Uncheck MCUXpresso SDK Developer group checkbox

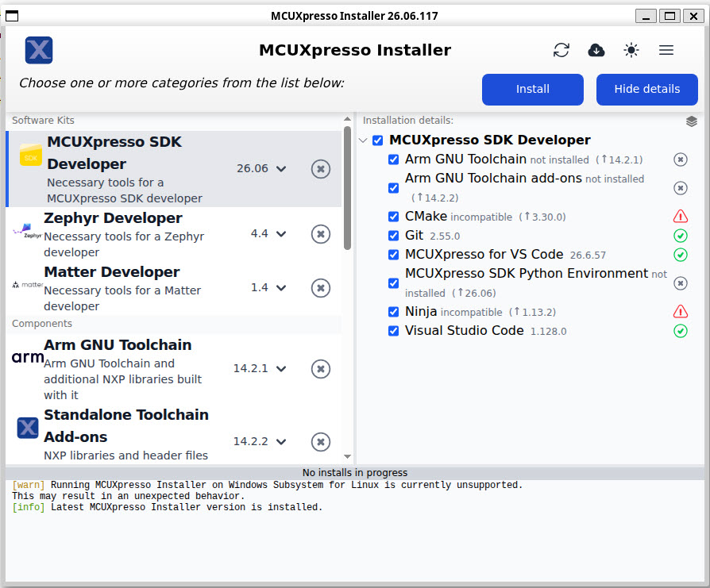coord(377,140)
